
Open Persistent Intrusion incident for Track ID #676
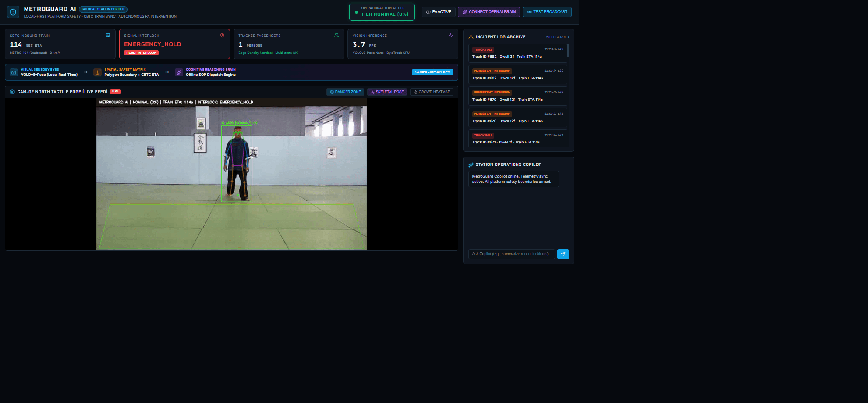click(517, 118)
